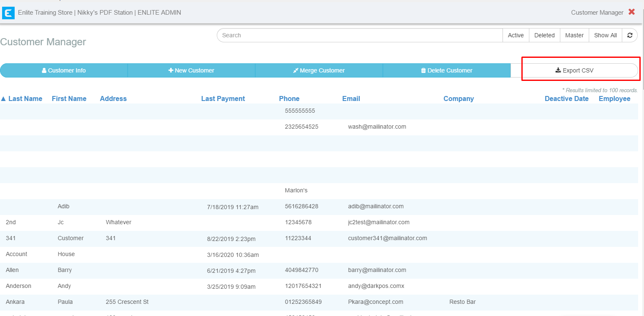
Task: Click email jc2test@mailinator.com
Action: pos(379,222)
